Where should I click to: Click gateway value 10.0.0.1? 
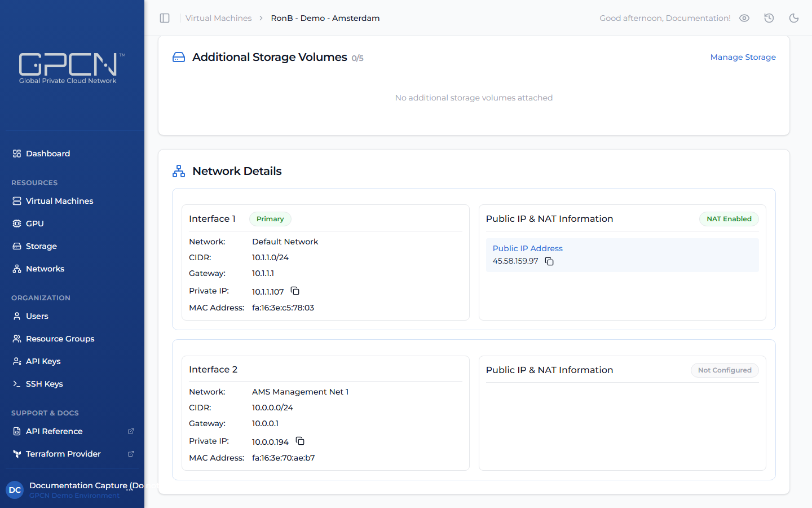(265, 423)
